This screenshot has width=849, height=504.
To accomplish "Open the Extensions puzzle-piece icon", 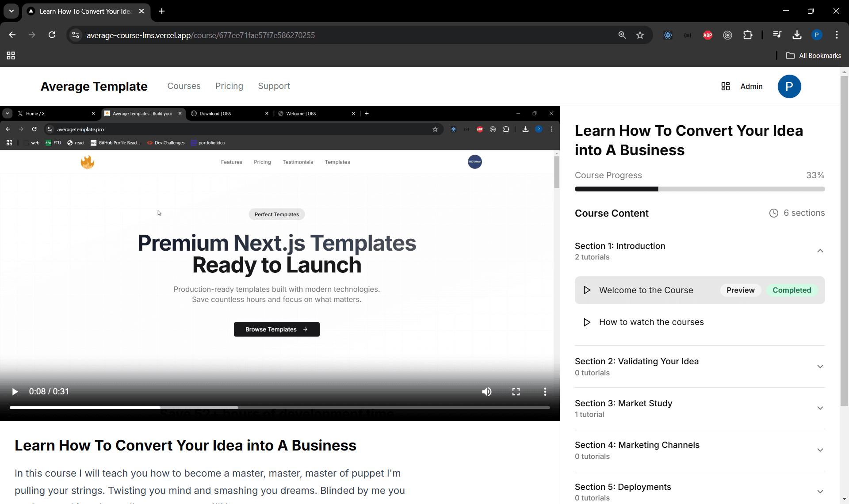I will point(748,35).
